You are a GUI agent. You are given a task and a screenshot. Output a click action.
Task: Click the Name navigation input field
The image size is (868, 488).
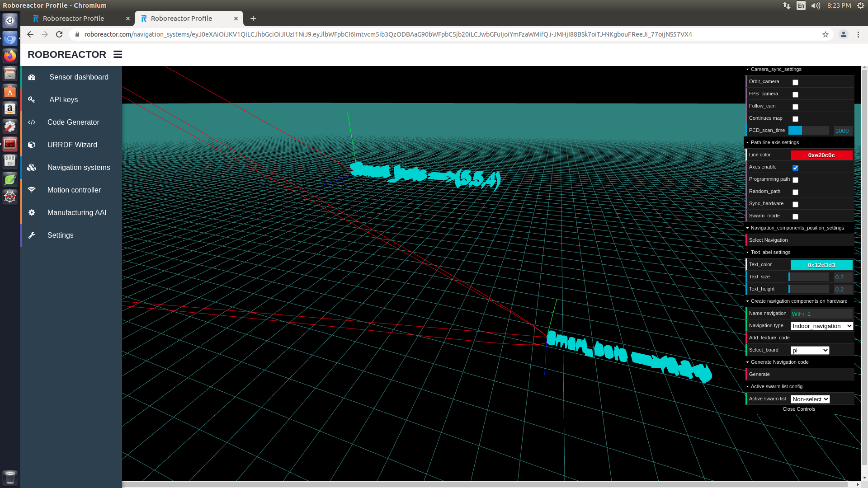(821, 314)
